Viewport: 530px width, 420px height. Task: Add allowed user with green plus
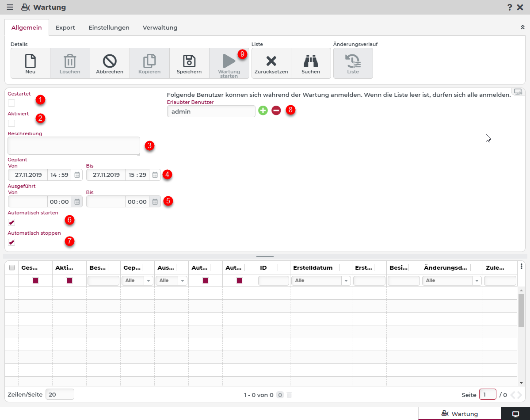[263, 111]
